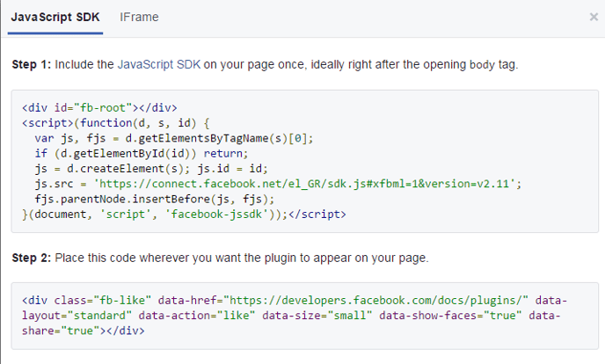Switch to the JavaScript SDK tab

(x=55, y=18)
